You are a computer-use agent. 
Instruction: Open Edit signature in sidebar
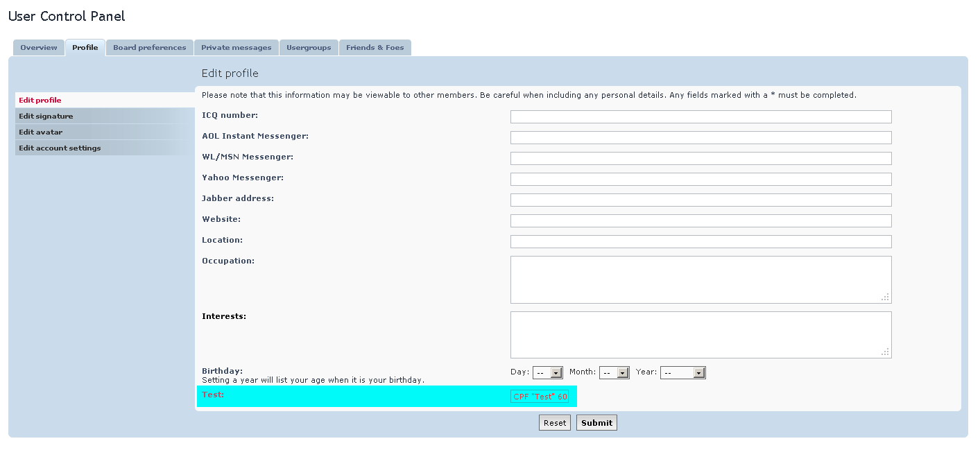[46, 116]
